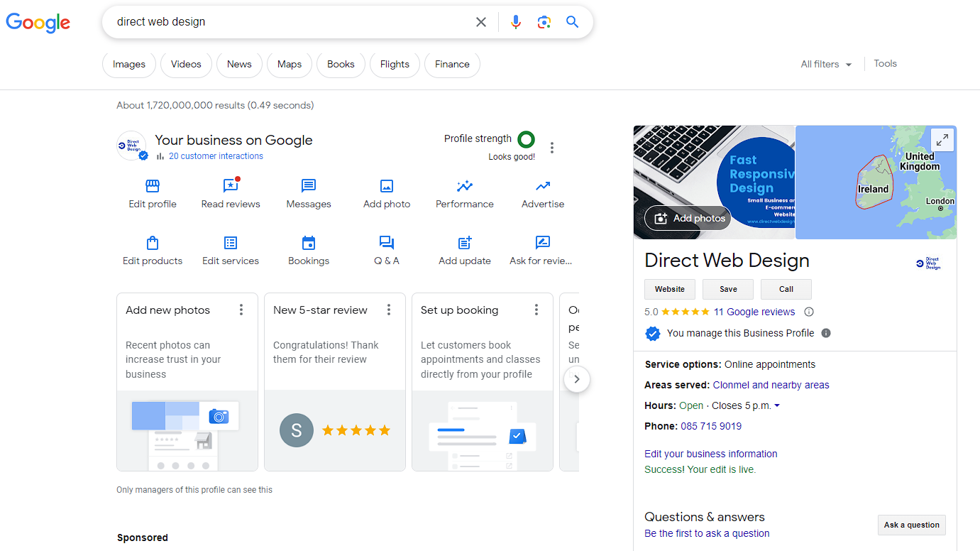
Task: Click the Google Lens image search icon
Action: pyautogui.click(x=544, y=22)
